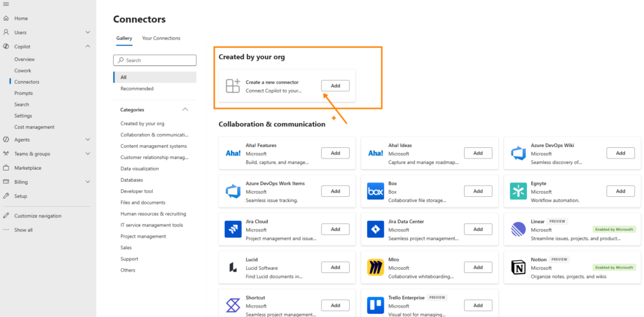Click the Lucid logo icon

click(x=233, y=267)
